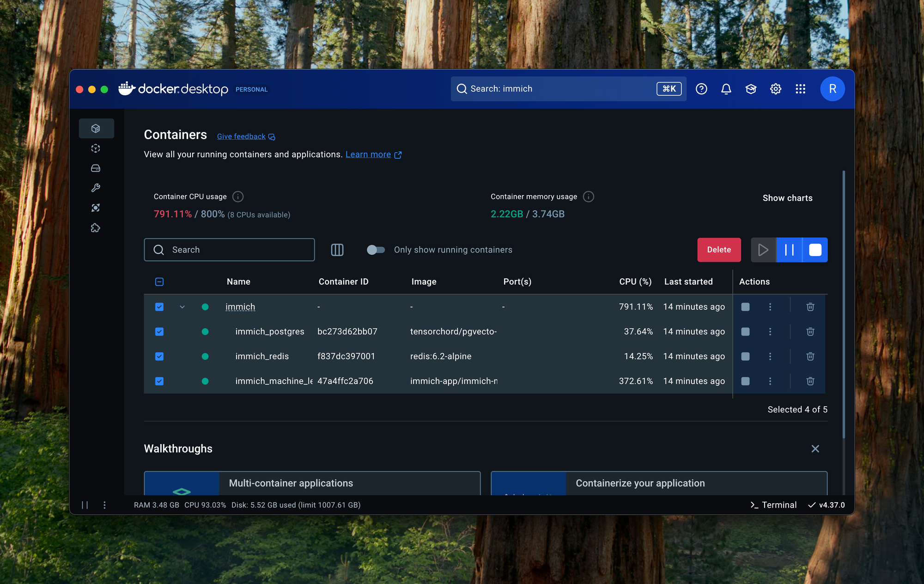924x584 pixels.
Task: Delete the immich stack via trash icon
Action: (810, 307)
